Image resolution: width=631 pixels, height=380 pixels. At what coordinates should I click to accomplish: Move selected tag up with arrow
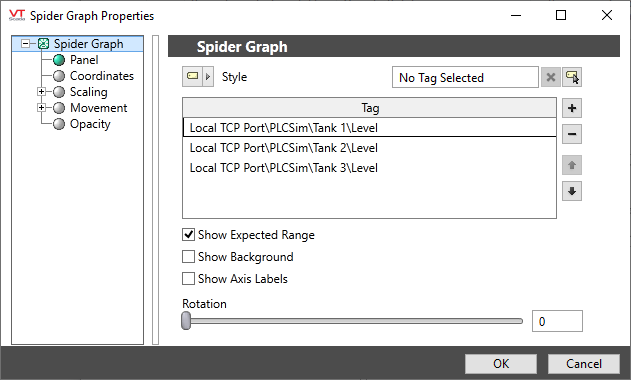coord(572,165)
